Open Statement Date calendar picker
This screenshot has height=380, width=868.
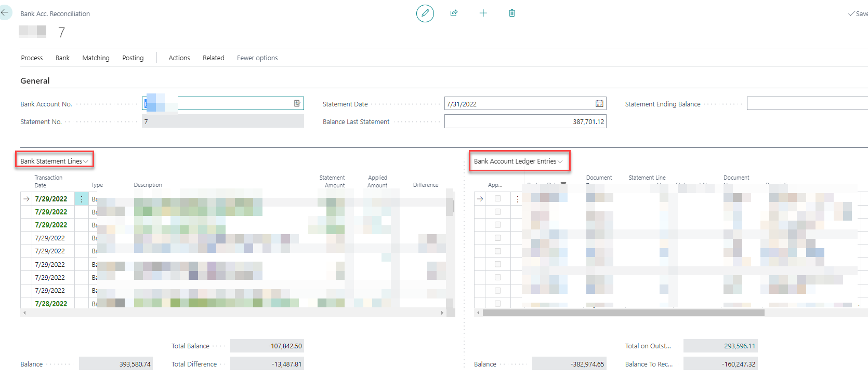coord(599,103)
